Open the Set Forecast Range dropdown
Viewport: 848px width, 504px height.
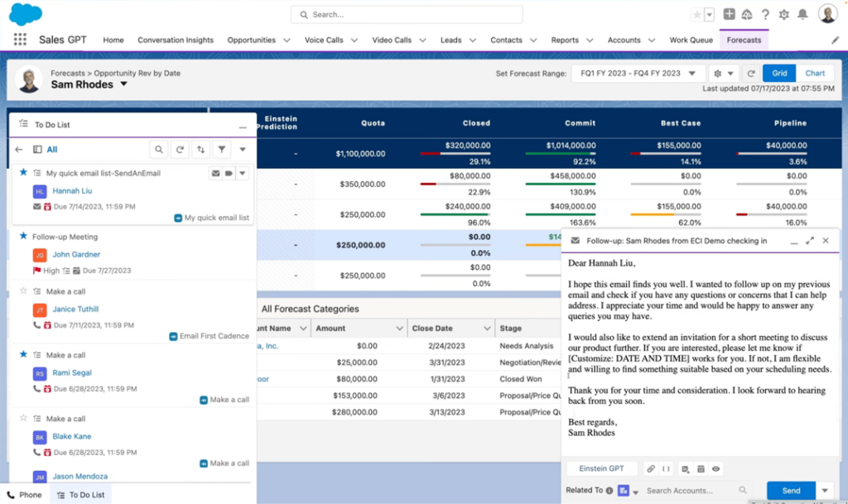point(638,73)
